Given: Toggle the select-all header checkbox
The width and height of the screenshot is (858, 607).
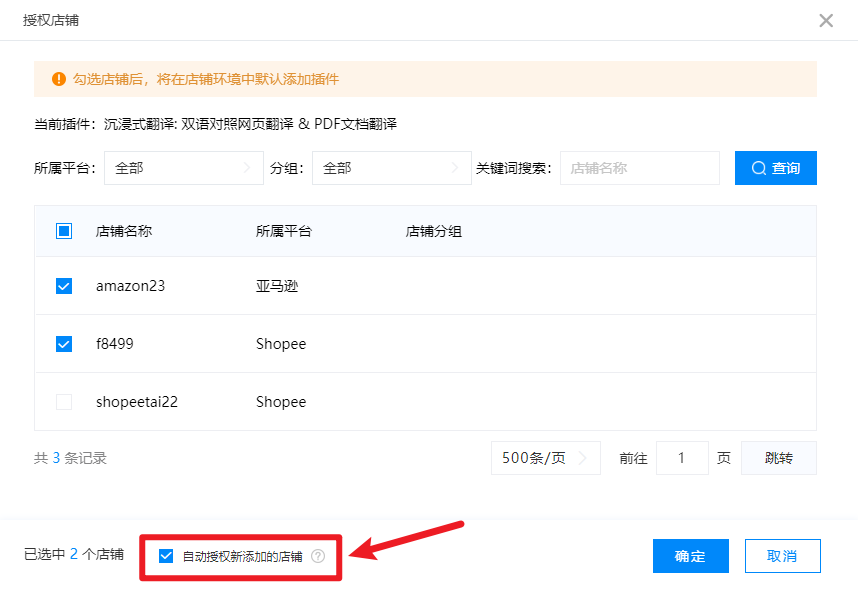Looking at the screenshot, I should pyautogui.click(x=64, y=231).
